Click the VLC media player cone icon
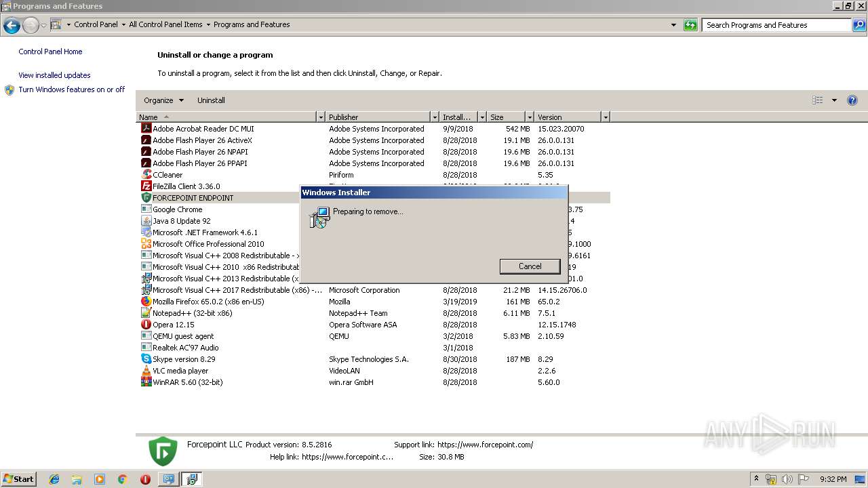The height and width of the screenshot is (488, 868). click(x=146, y=370)
